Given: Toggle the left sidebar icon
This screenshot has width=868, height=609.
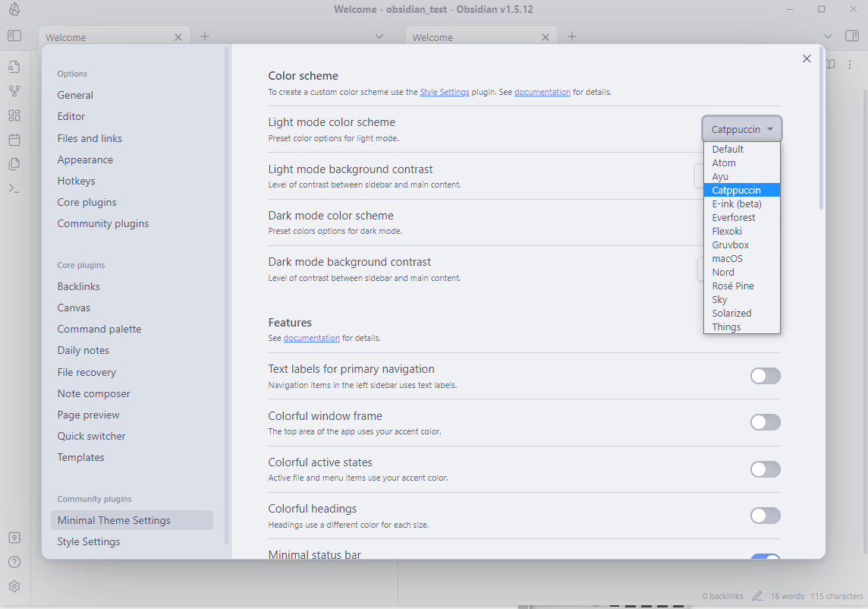Looking at the screenshot, I should [14, 36].
